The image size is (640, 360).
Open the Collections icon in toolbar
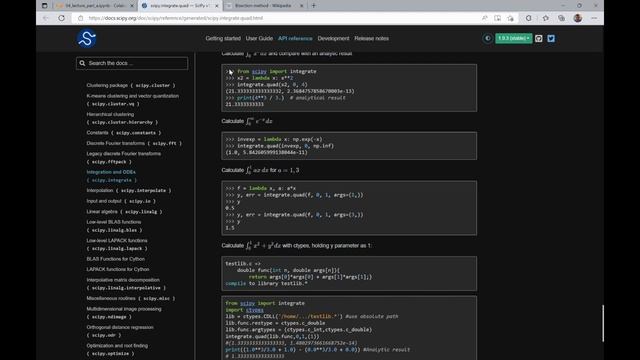[x=562, y=18]
